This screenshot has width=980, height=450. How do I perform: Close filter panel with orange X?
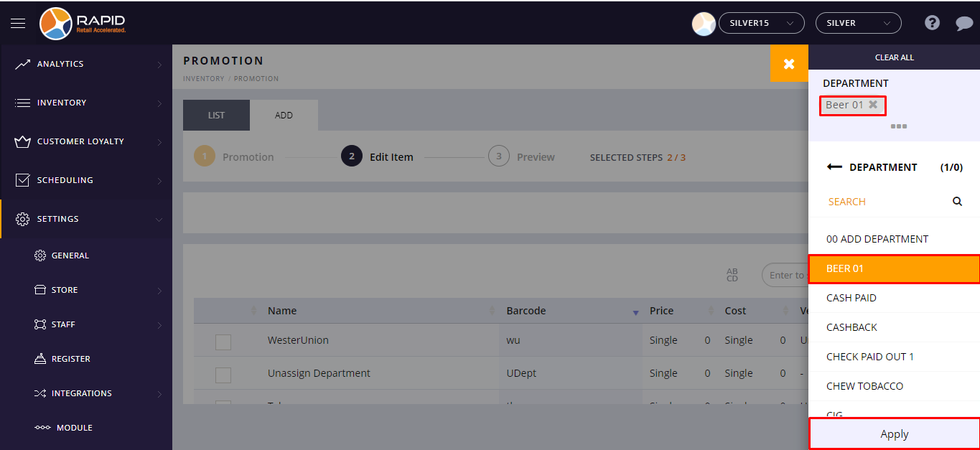789,64
